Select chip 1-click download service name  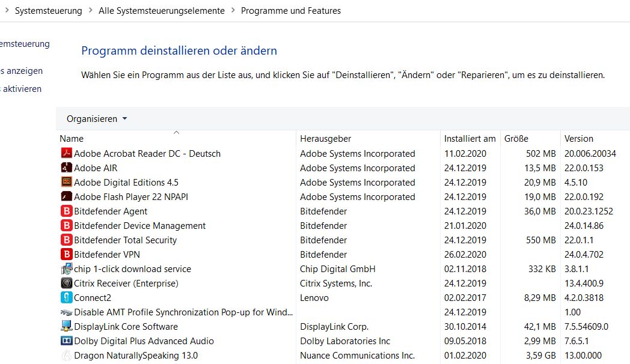133,269
